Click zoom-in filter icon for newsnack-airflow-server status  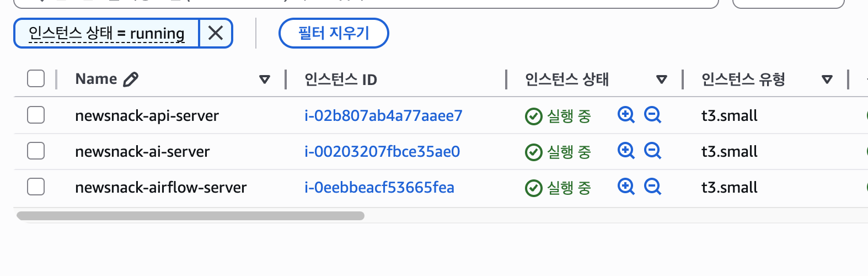626,187
